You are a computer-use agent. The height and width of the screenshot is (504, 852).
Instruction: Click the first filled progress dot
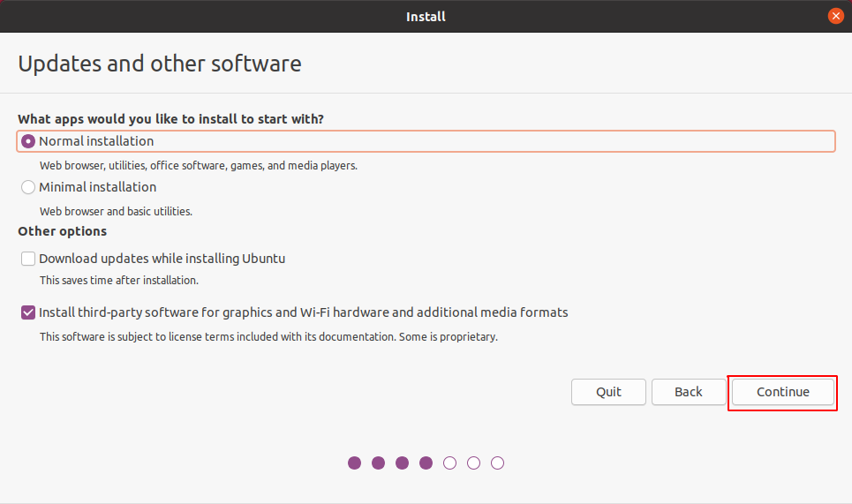click(x=355, y=463)
